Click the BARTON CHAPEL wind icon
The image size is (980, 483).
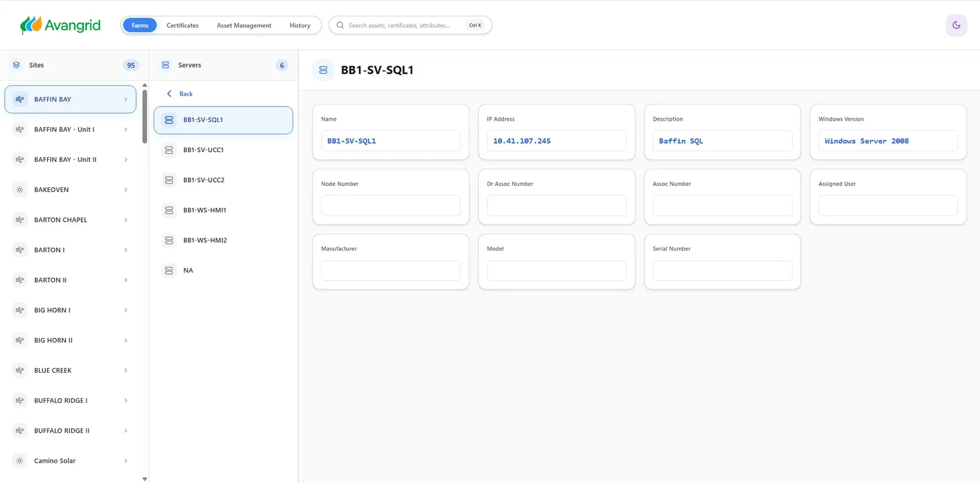20,220
